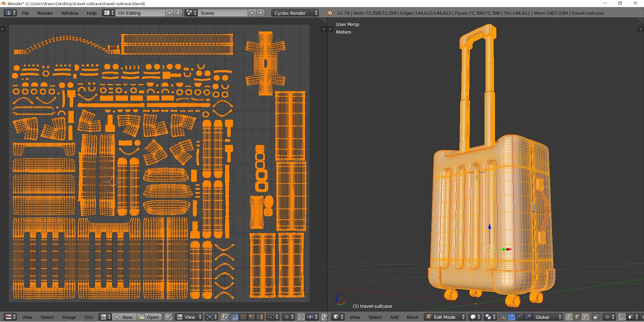Open the viewport shading sphere dropdown
This screenshot has height=322, width=644.
475,317
